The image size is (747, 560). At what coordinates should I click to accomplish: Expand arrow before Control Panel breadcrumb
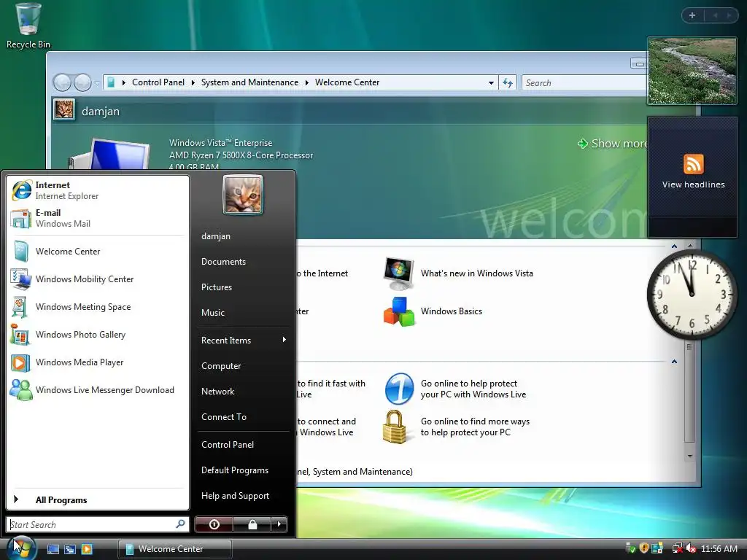pyautogui.click(x=124, y=83)
